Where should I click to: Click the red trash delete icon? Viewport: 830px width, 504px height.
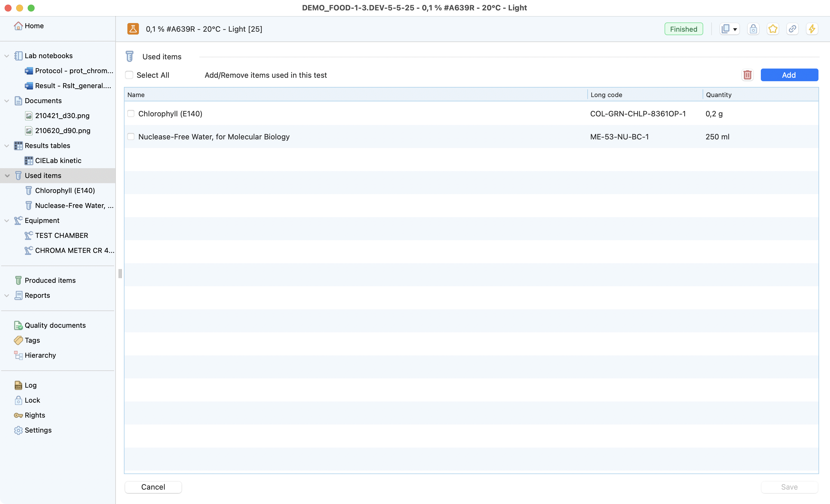(747, 75)
